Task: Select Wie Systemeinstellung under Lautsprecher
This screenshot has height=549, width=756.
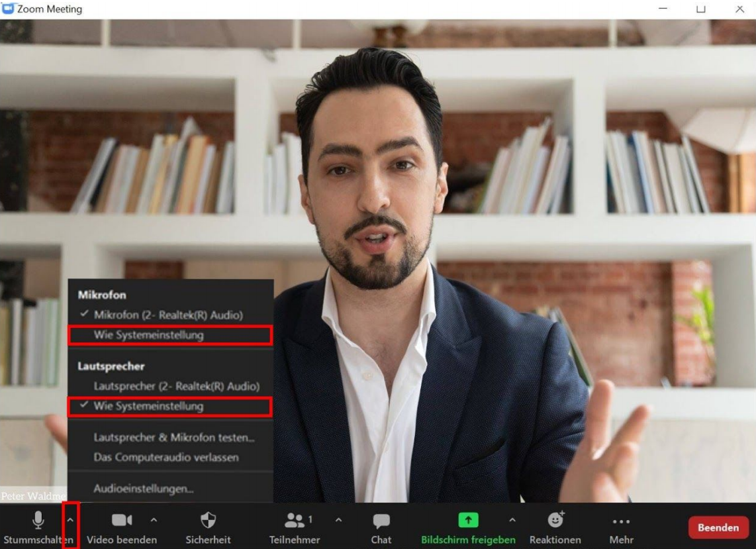Action: click(x=149, y=406)
